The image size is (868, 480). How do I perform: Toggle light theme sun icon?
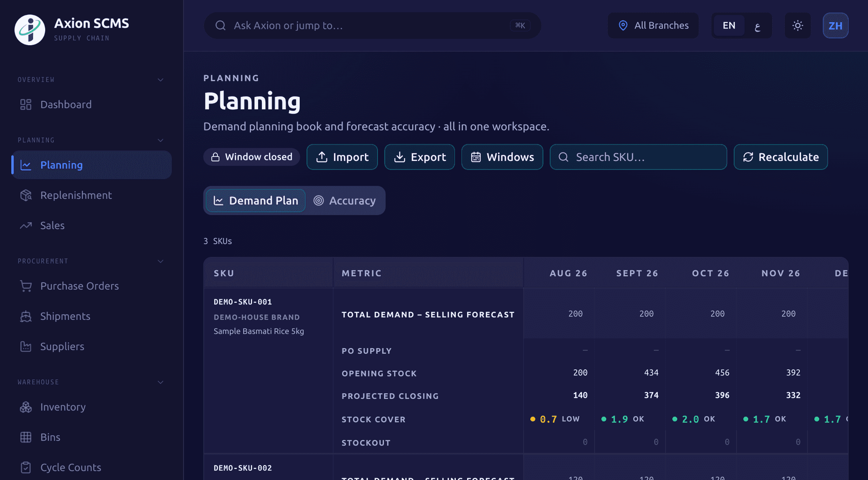tap(797, 25)
